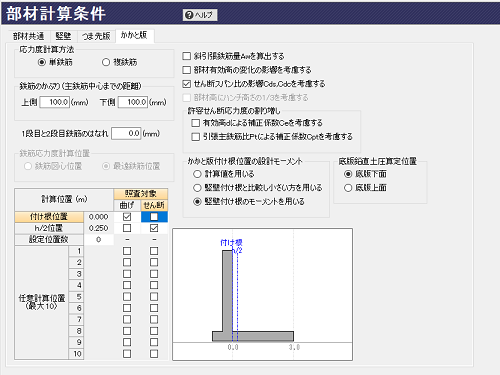Check 曲げ checkbox for position row 8

(x=127, y=331)
